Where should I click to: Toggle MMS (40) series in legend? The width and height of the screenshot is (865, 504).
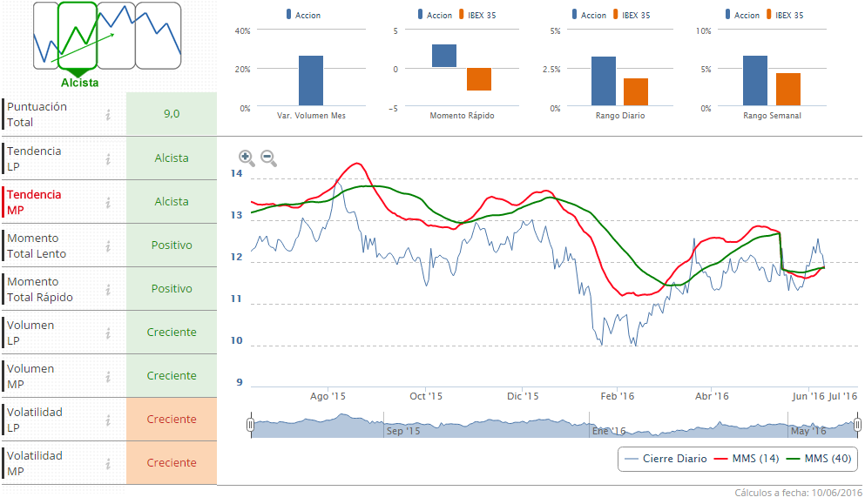(x=819, y=459)
